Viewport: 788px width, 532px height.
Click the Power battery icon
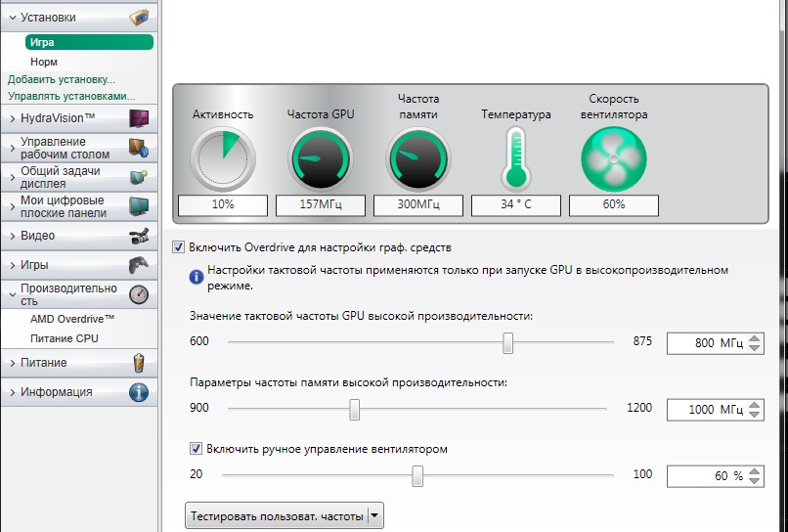(139, 363)
